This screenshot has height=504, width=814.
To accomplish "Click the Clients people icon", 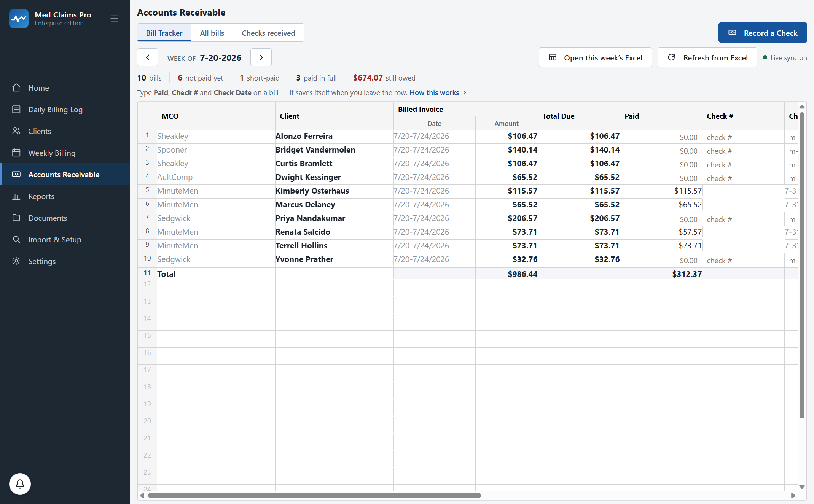I will point(16,131).
